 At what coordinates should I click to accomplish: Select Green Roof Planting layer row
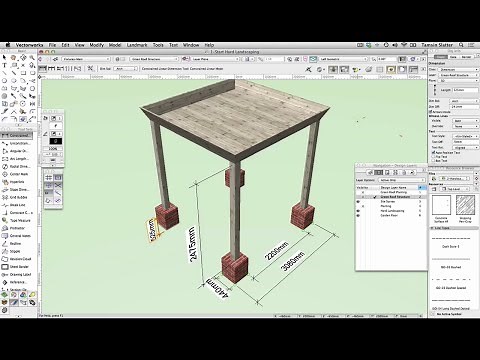coord(391,192)
